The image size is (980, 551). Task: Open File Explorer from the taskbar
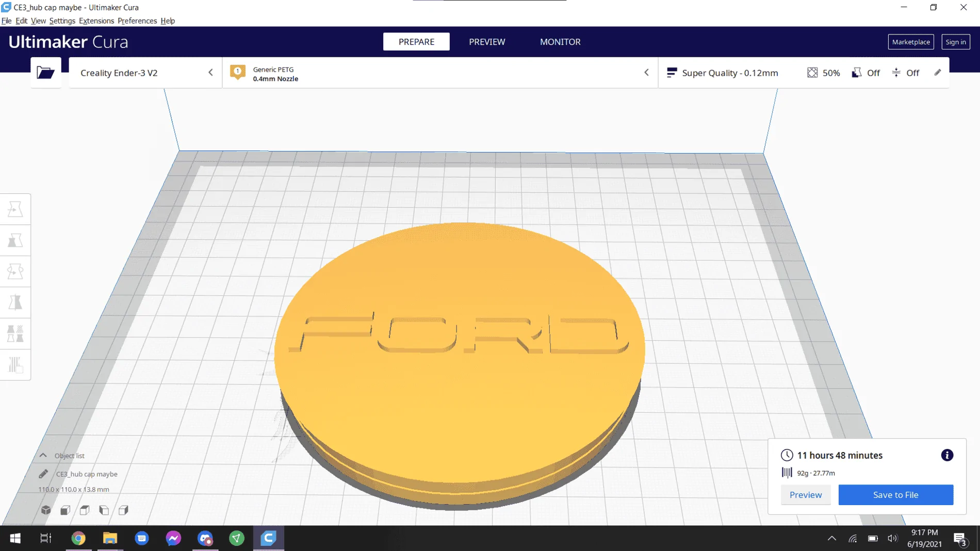(x=110, y=538)
